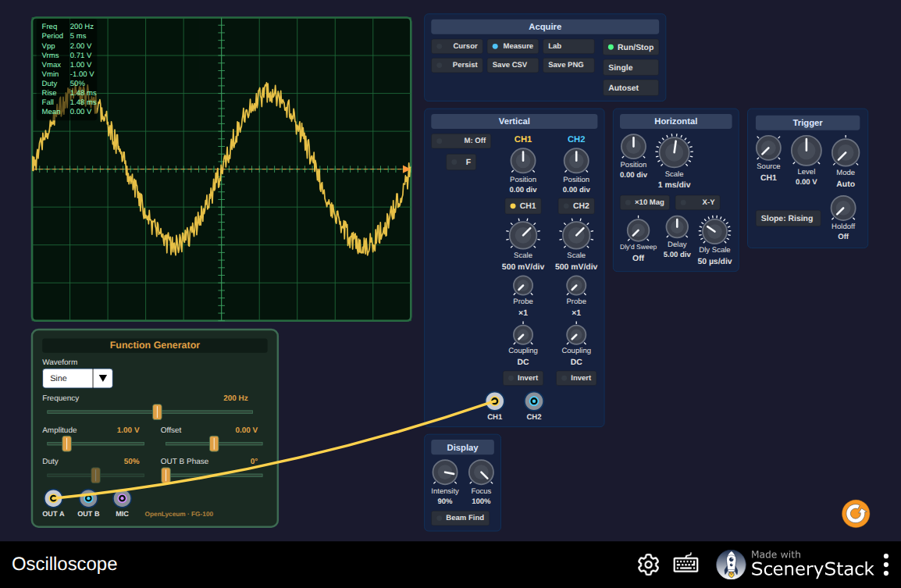Screen dimensions: 901x588
Task: Click the Trigger Mode knob
Action: [x=846, y=153]
